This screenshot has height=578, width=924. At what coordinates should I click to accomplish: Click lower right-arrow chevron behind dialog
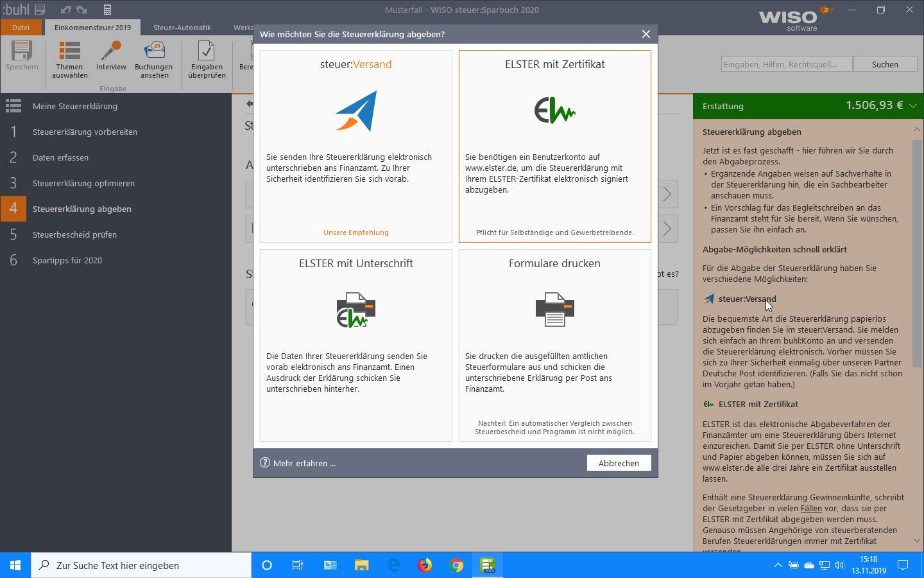(667, 229)
